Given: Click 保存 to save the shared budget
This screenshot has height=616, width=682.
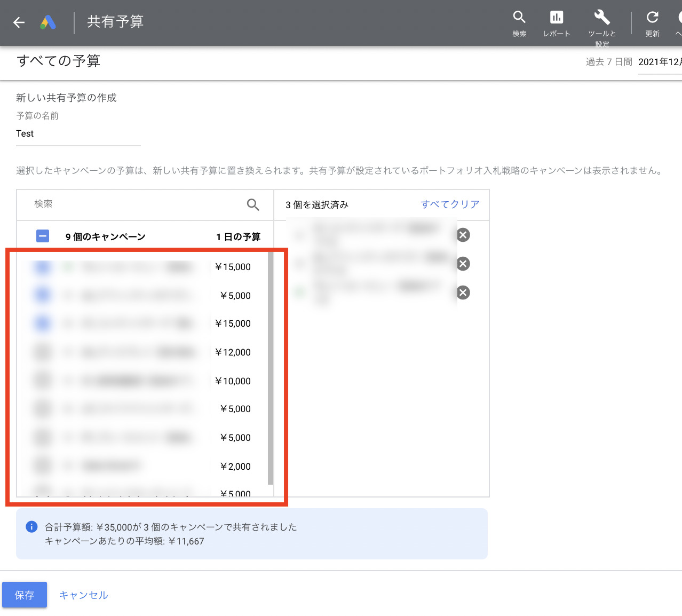Looking at the screenshot, I should pos(25,595).
